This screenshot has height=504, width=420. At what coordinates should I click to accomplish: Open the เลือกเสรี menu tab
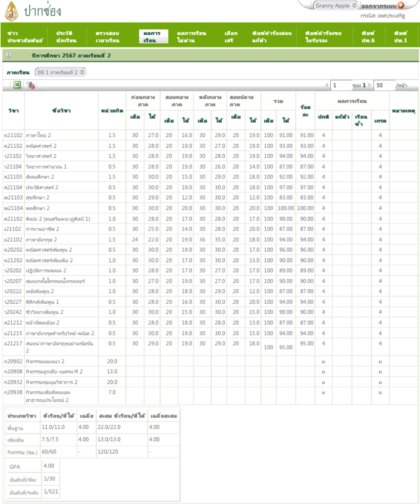231,37
